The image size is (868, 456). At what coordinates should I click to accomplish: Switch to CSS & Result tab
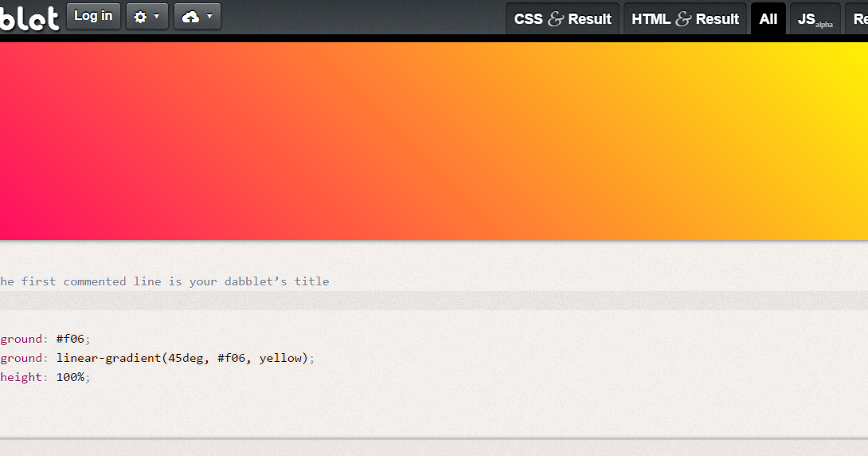(x=562, y=19)
